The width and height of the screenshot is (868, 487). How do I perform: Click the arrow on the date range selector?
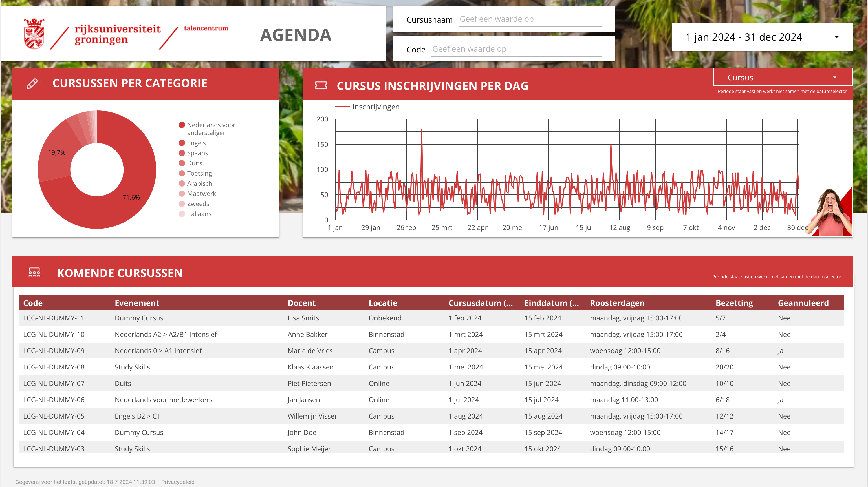pyautogui.click(x=836, y=37)
